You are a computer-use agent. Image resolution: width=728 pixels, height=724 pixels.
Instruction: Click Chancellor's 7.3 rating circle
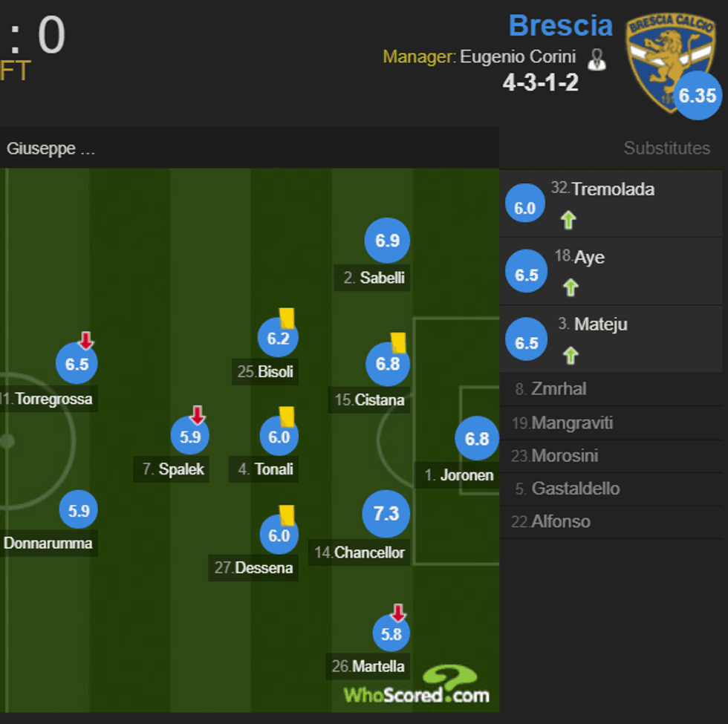point(386,513)
